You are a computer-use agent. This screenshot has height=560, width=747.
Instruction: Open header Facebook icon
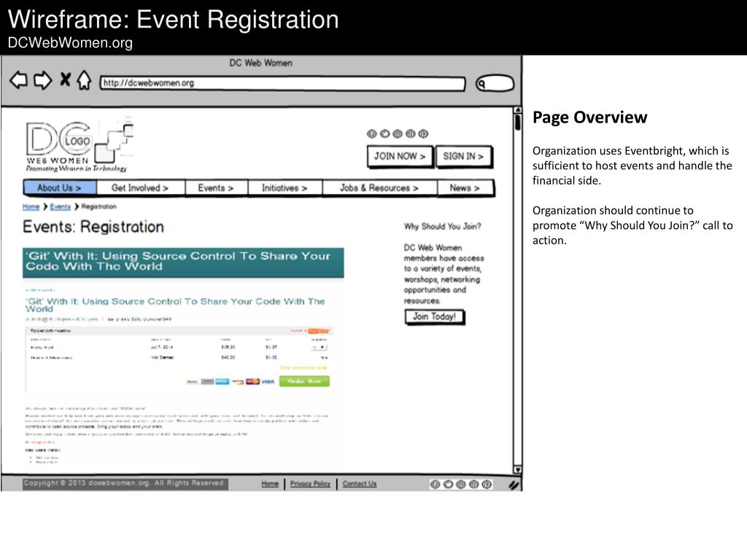[x=371, y=134]
